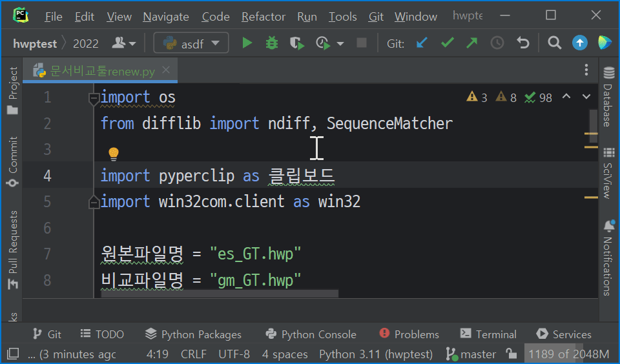Click fold end marker on line 5
Viewport: 620px width, 364px height.
[x=94, y=202]
